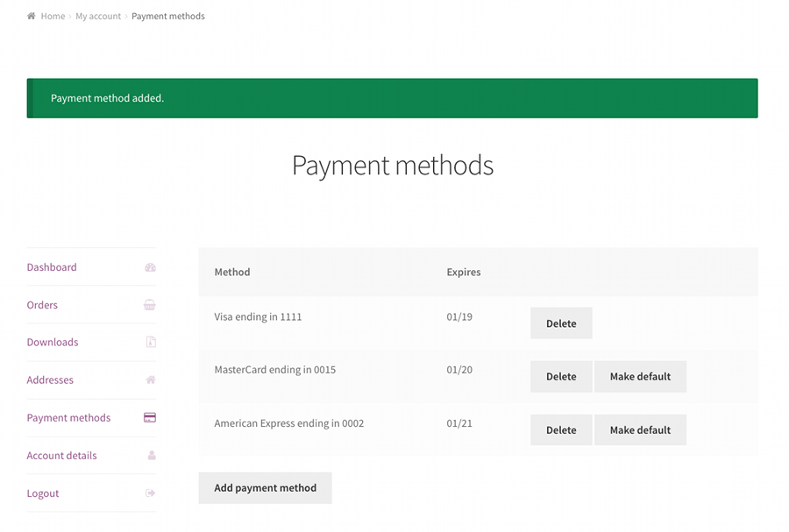Image resolution: width=789 pixels, height=532 pixels.
Task: Click the Method column header
Action: click(x=232, y=272)
